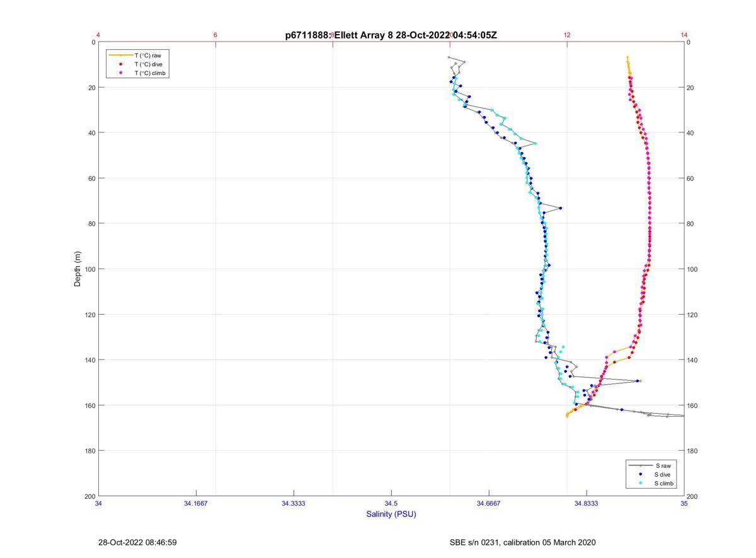The width and height of the screenshot is (756, 558).
Task: Click the blue salinity spike point near 73 m depth
Action: [x=560, y=207]
